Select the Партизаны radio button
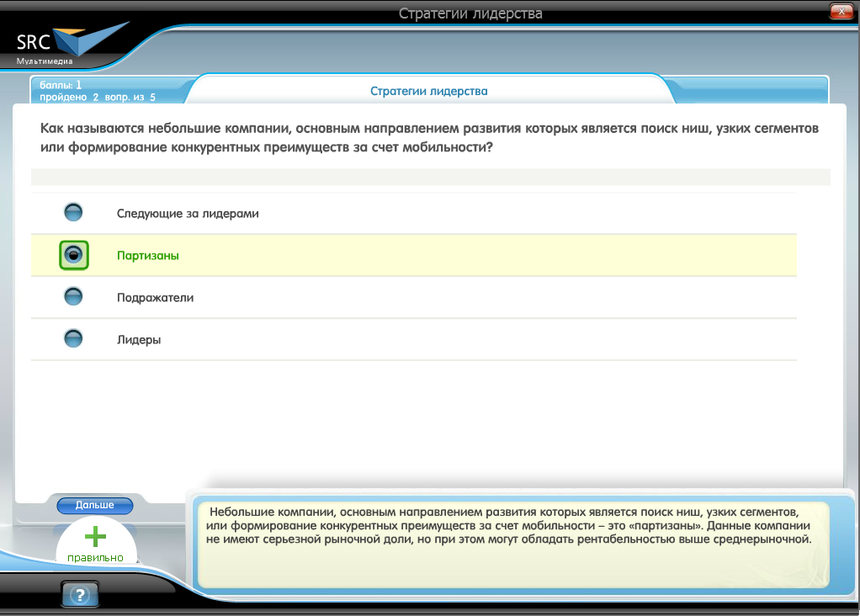 pos(73,254)
